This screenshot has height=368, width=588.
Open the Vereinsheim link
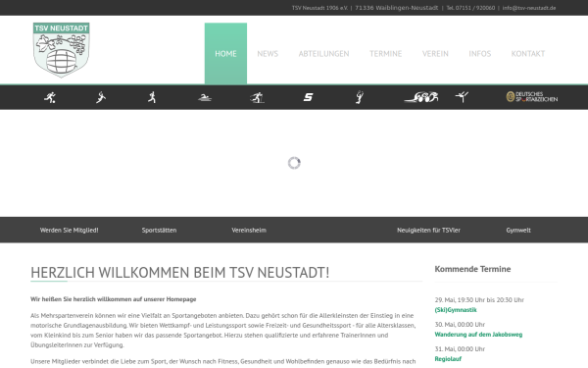click(x=249, y=231)
